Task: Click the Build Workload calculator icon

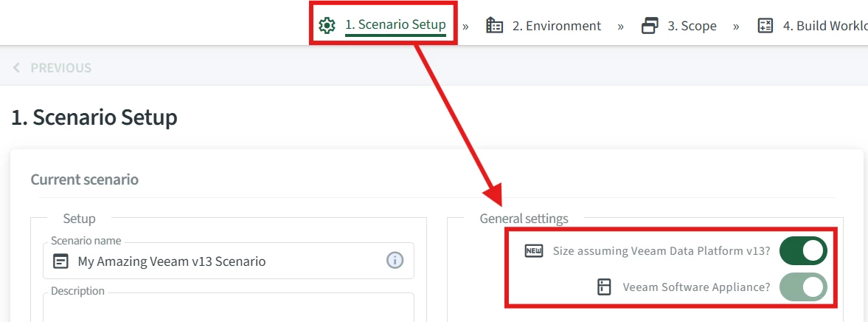Action: tap(765, 26)
